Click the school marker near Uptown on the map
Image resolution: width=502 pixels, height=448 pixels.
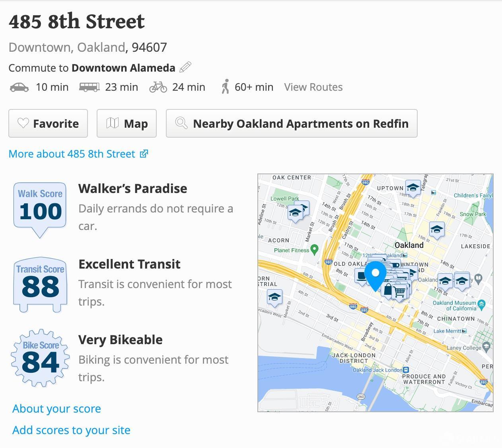(x=413, y=187)
